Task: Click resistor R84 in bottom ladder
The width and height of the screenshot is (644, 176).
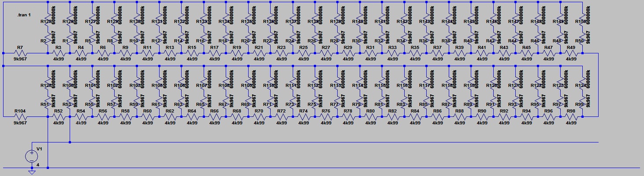Action: point(415,117)
